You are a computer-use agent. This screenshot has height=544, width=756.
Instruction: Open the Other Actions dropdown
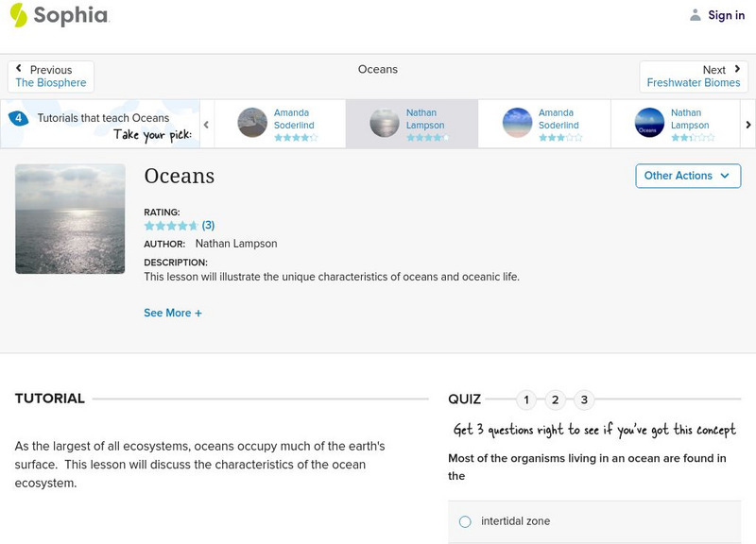tap(687, 176)
